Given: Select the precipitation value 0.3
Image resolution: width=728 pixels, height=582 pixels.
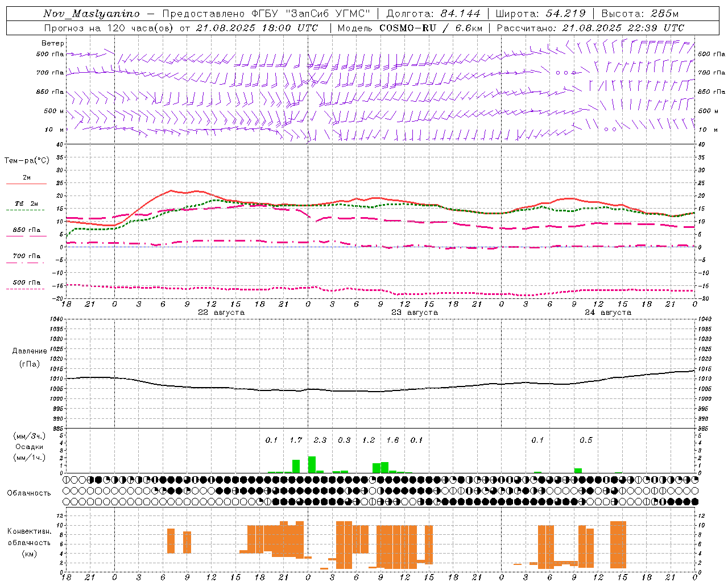Looking at the screenshot, I should [x=344, y=440].
